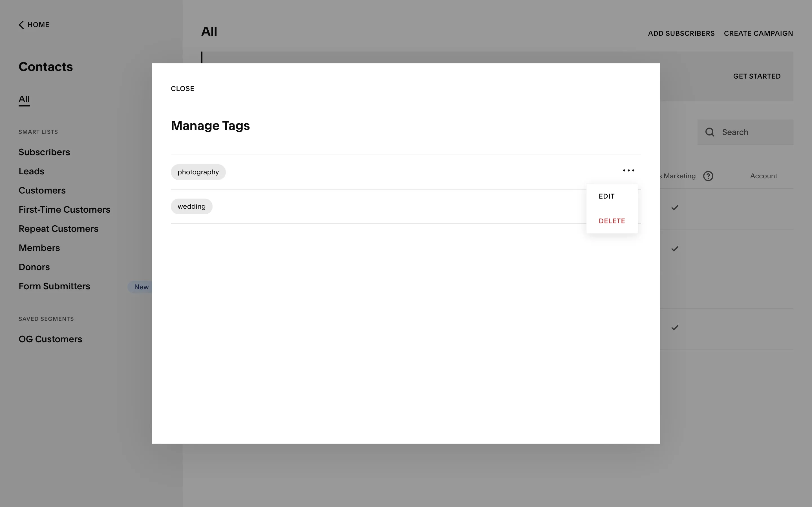The image size is (812, 507).
Task: Open Add Subscribers
Action: click(x=681, y=34)
